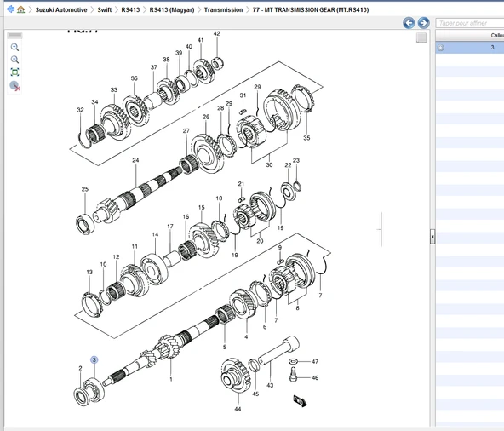Select callout 15 on diagram

pyautogui.click(x=202, y=208)
